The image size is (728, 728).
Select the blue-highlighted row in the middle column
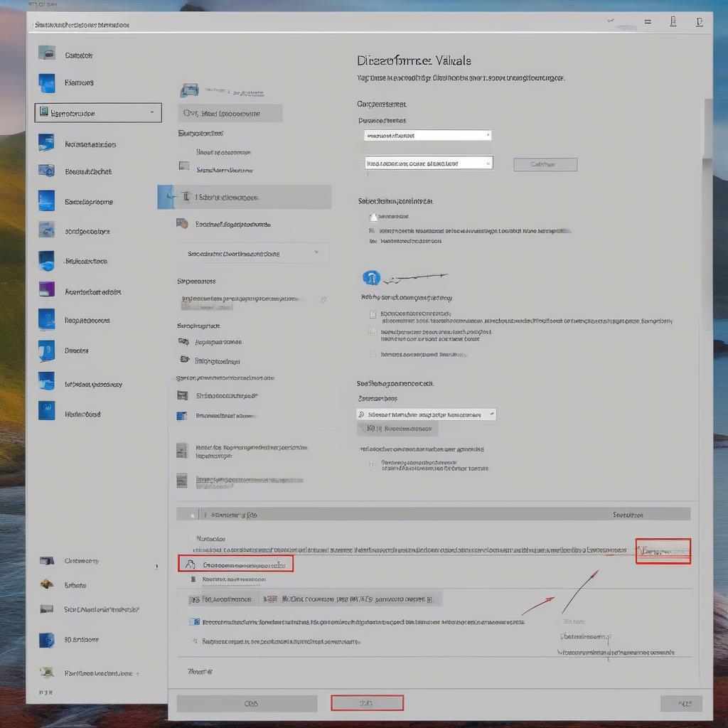click(x=245, y=197)
